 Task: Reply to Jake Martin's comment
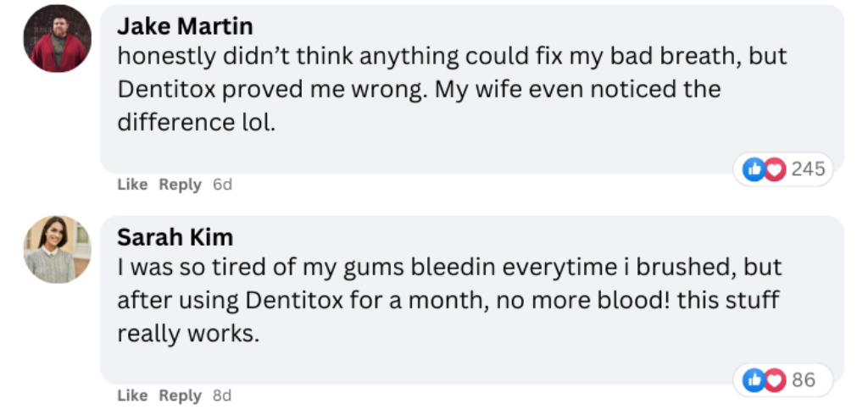180,185
